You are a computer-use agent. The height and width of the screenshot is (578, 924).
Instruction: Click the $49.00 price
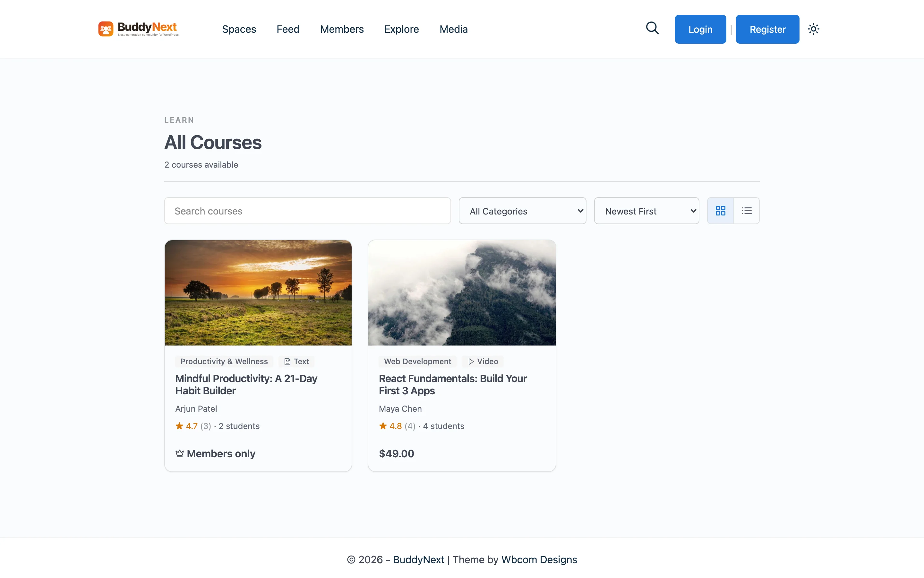(x=396, y=453)
